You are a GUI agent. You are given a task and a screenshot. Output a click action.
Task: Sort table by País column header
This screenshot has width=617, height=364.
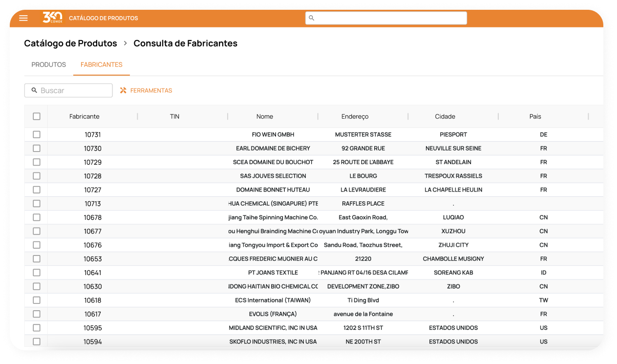coord(535,116)
